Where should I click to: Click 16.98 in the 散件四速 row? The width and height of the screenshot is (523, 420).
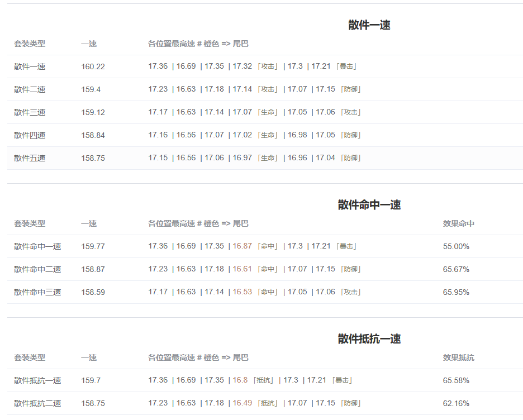(x=297, y=135)
